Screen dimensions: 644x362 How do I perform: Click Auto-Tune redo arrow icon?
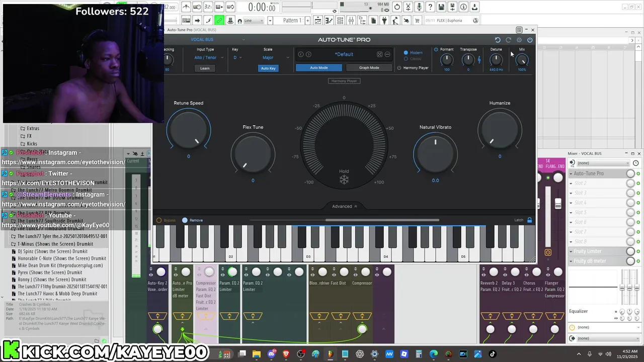(508, 40)
